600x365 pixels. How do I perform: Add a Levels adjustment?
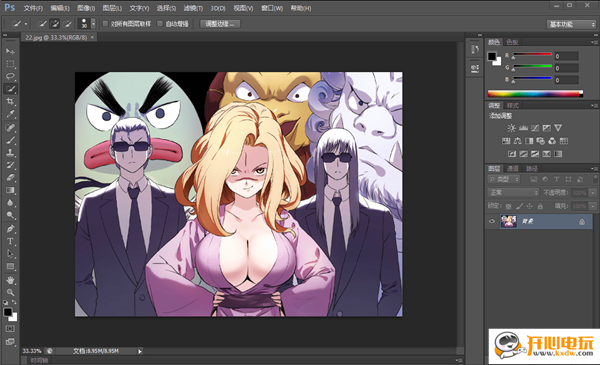tap(523, 128)
